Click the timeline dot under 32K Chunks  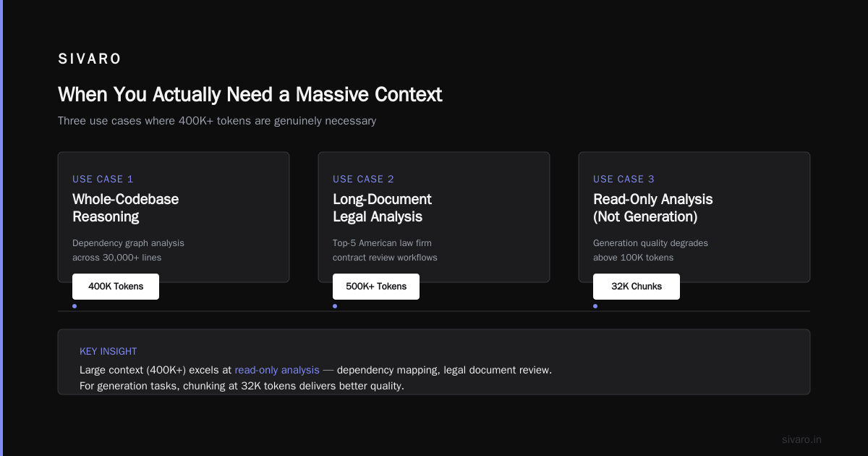(595, 306)
